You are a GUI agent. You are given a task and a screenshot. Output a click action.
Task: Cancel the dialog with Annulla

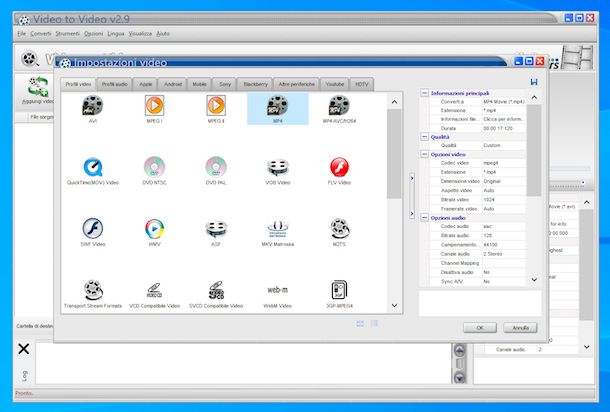pyautogui.click(x=520, y=328)
